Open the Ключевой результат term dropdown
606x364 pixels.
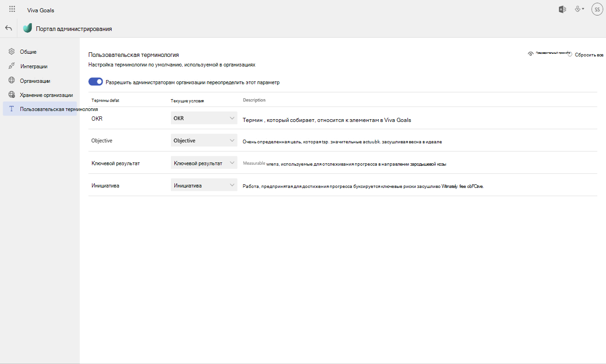(204, 163)
